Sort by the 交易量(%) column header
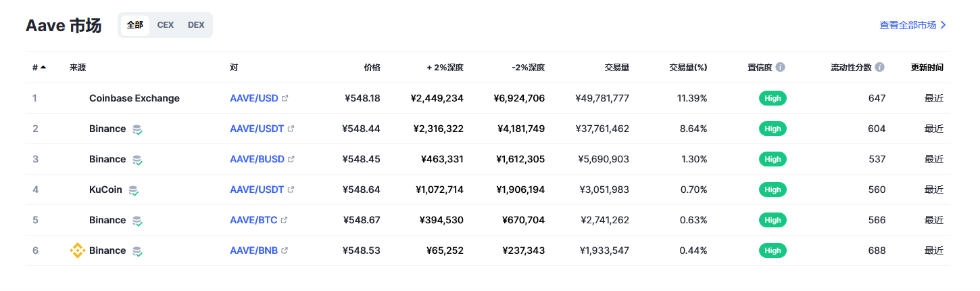This screenshot has width=980, height=291. [x=688, y=68]
